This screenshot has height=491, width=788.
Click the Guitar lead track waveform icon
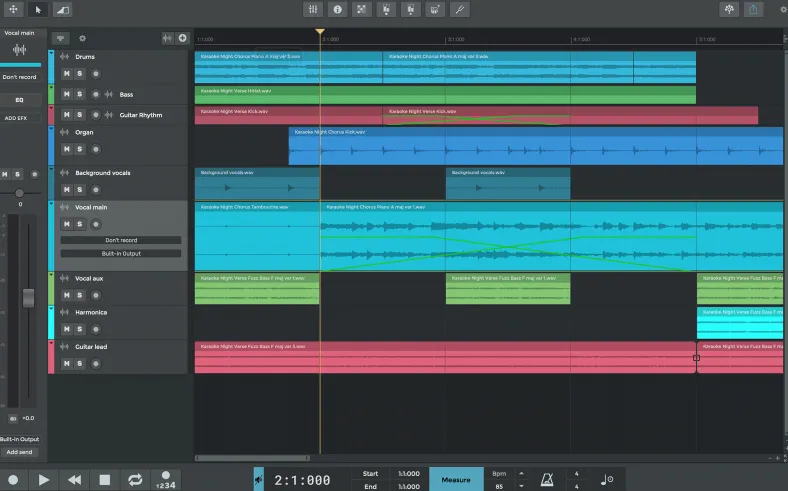tap(64, 346)
